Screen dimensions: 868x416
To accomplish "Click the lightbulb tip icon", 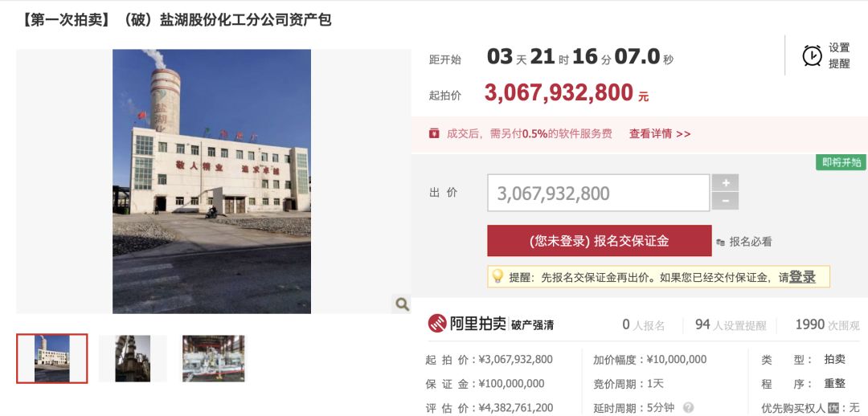I will (497, 276).
